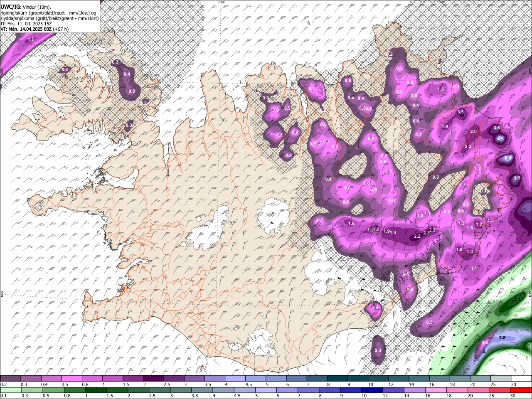Click the '3.9' value on the map
Image resolution: width=532 pixels, height=399 pixels.
coord(517,178)
